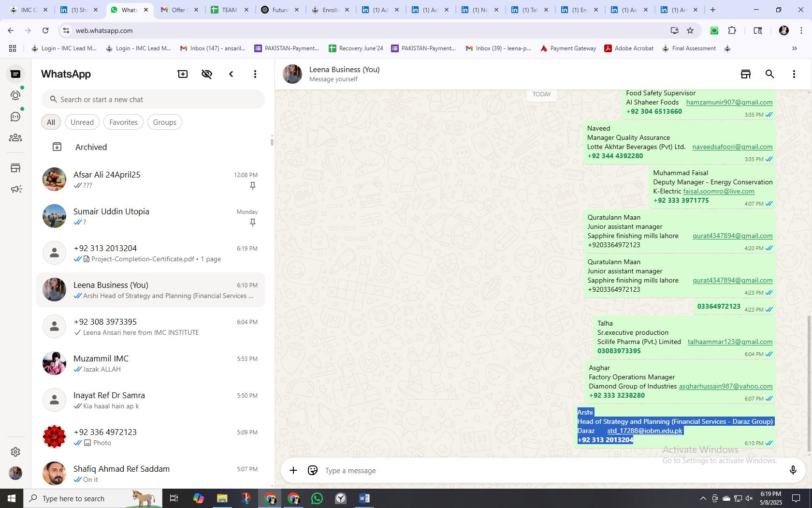
Task: Reload the web.whatsapp.com page
Action: (45, 30)
